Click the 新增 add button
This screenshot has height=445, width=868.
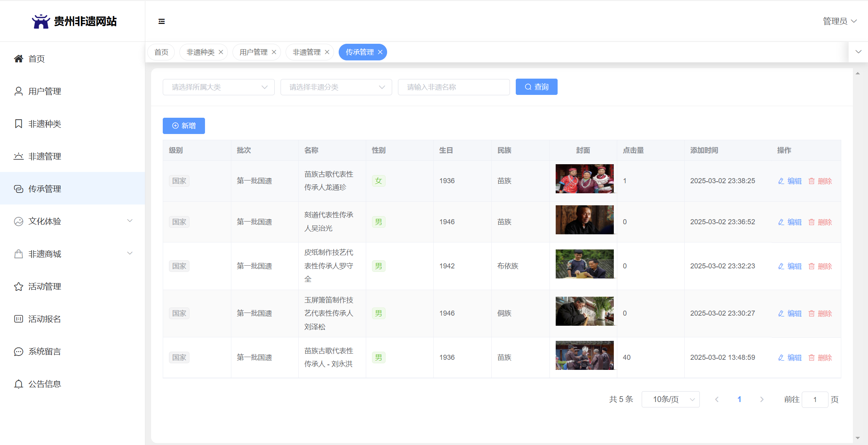(184, 126)
